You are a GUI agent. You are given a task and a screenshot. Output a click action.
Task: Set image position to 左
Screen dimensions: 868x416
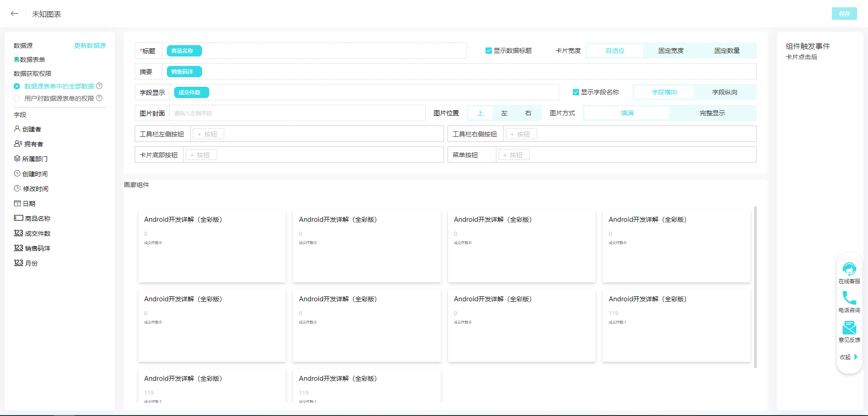[504, 113]
